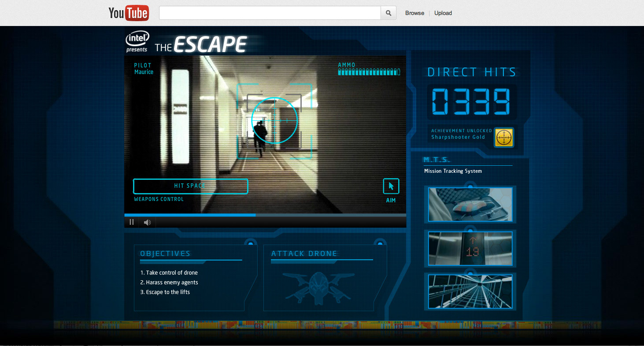Click the Sharpshooter Gold achievement badge
The width and height of the screenshot is (644, 346).
pyautogui.click(x=504, y=138)
